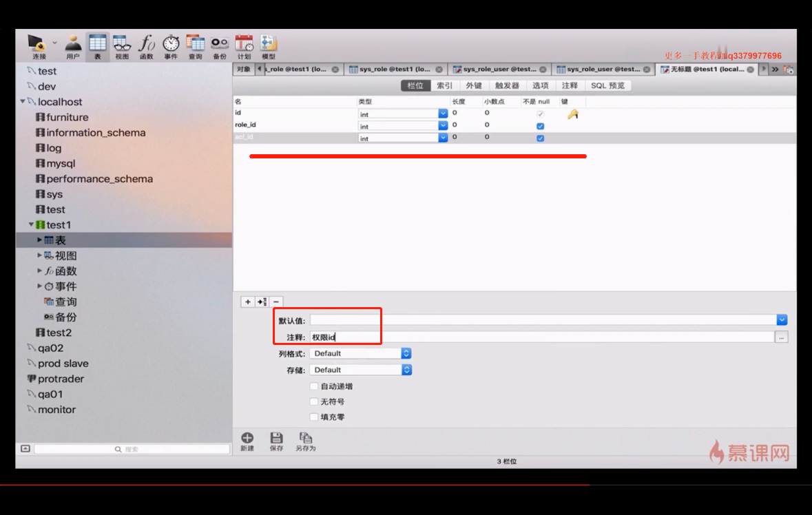The width and height of the screenshot is (812, 515).
Task: Click new tab icon at tab bar end
Action: tap(788, 69)
